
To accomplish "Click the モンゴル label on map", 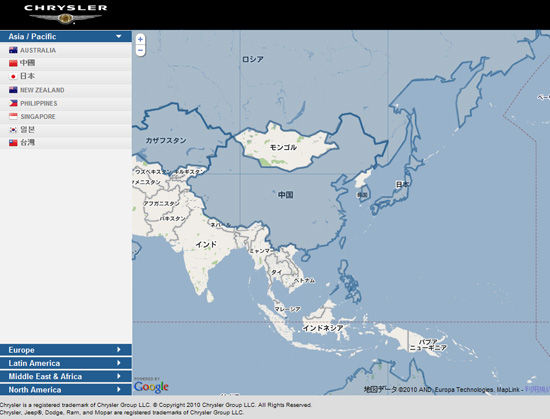I will coord(283,147).
